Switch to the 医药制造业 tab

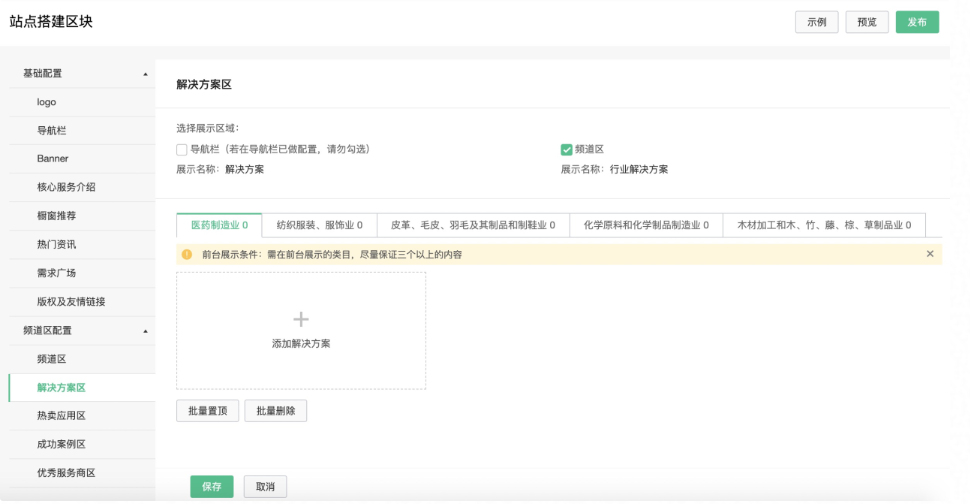(219, 225)
